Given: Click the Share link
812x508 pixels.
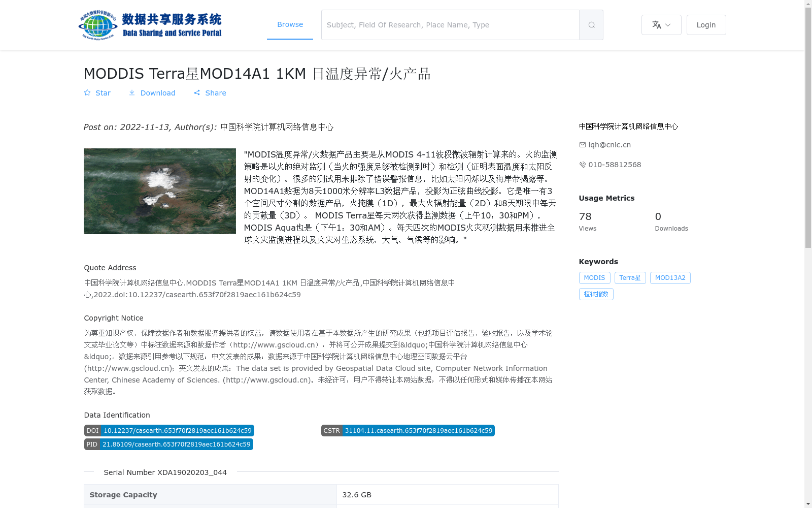Looking at the screenshot, I should coord(210,93).
